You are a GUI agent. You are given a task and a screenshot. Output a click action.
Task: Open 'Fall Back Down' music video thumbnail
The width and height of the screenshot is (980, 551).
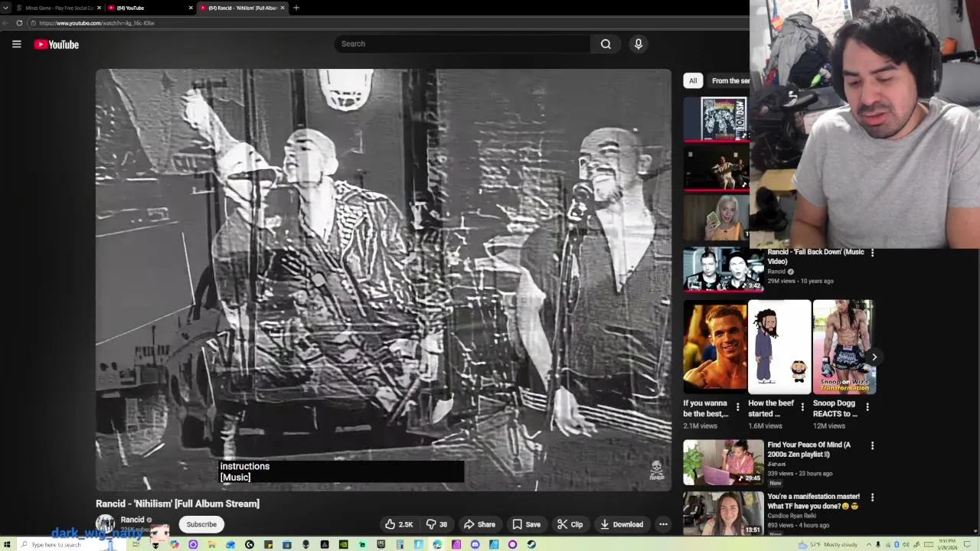point(724,269)
